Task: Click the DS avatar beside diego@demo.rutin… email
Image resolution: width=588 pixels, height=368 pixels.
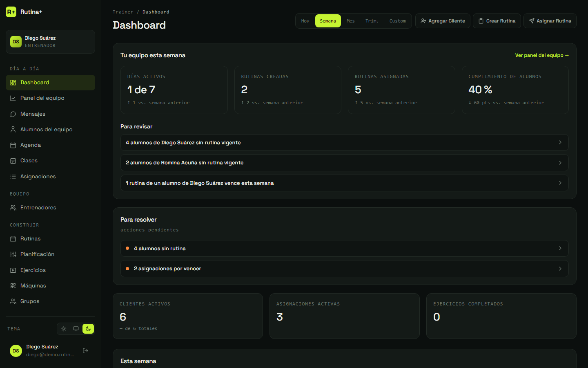Action: [x=16, y=351]
